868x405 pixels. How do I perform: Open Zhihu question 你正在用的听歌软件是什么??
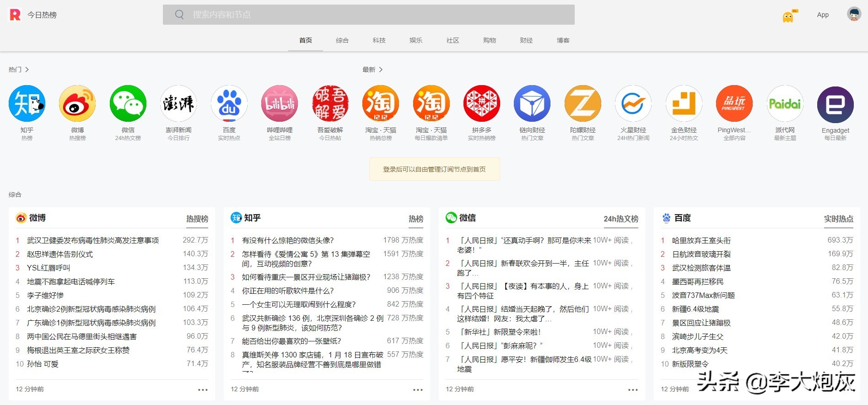pyautogui.click(x=288, y=291)
